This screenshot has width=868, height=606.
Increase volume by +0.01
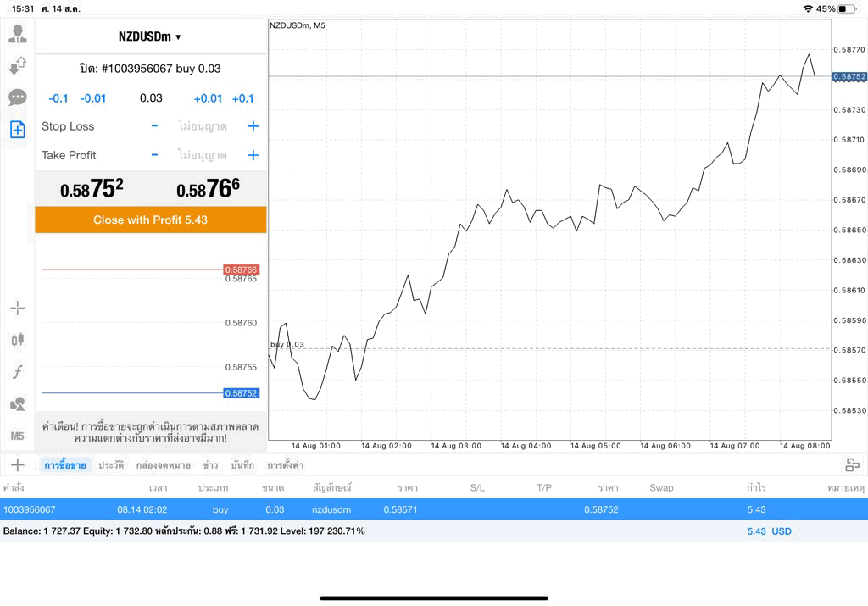pos(208,98)
